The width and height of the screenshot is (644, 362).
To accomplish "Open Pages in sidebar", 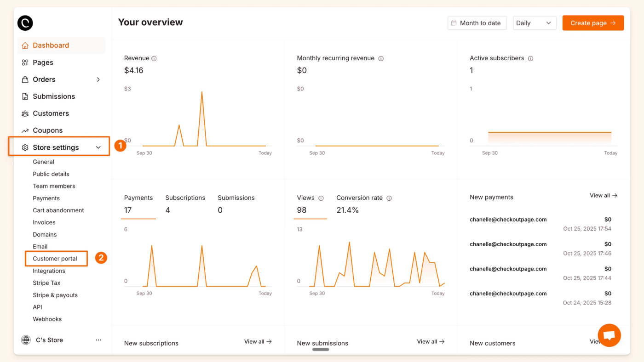I will pos(61,62).
